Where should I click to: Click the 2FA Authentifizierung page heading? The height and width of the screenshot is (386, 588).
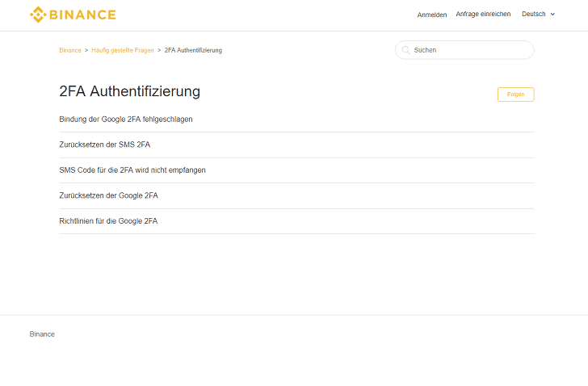(x=130, y=91)
